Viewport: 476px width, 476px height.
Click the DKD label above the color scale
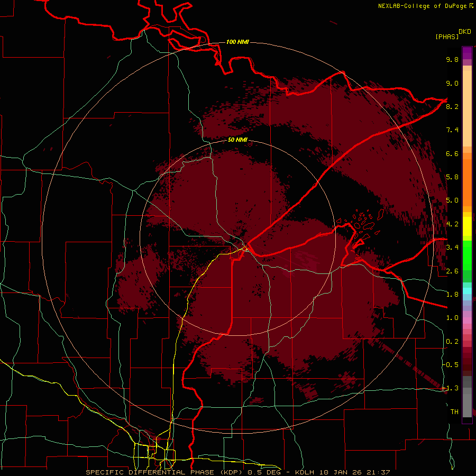465,32
